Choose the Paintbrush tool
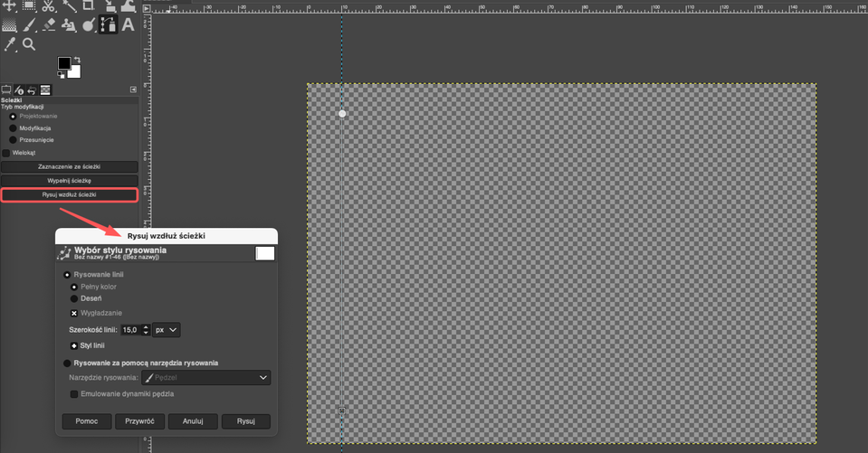The image size is (868, 453). coord(29,24)
